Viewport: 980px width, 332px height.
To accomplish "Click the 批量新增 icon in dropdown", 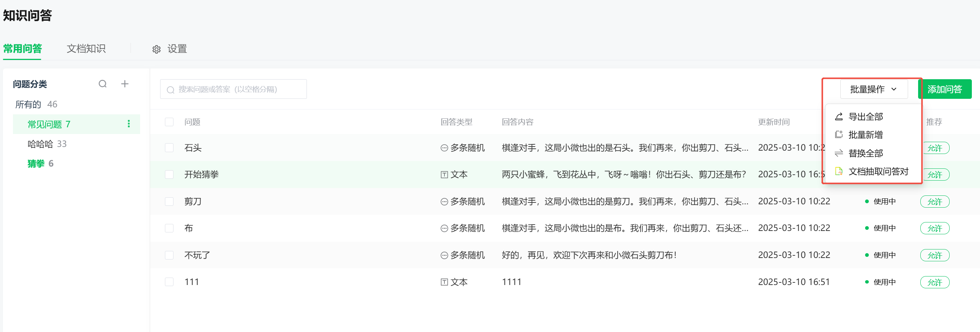I will (838, 135).
